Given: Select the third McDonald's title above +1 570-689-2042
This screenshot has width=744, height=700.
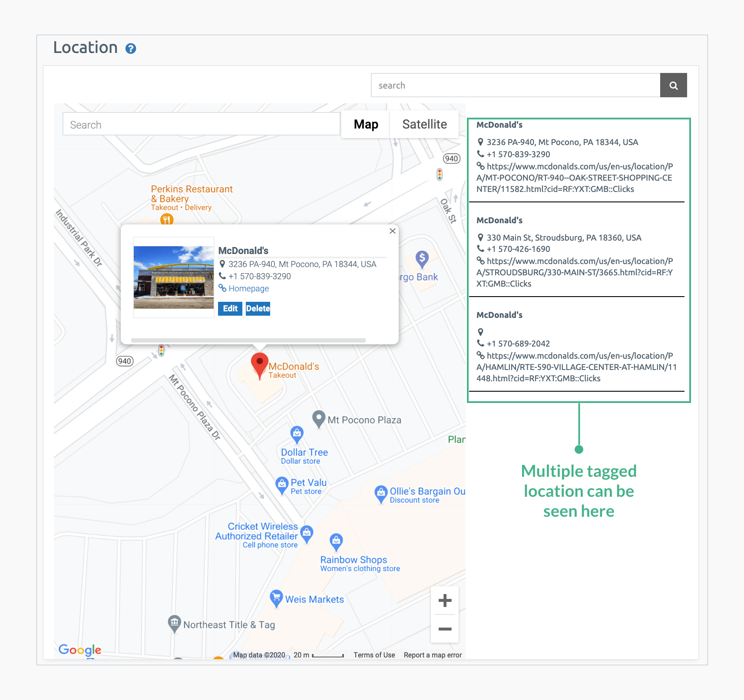Looking at the screenshot, I should [x=499, y=315].
